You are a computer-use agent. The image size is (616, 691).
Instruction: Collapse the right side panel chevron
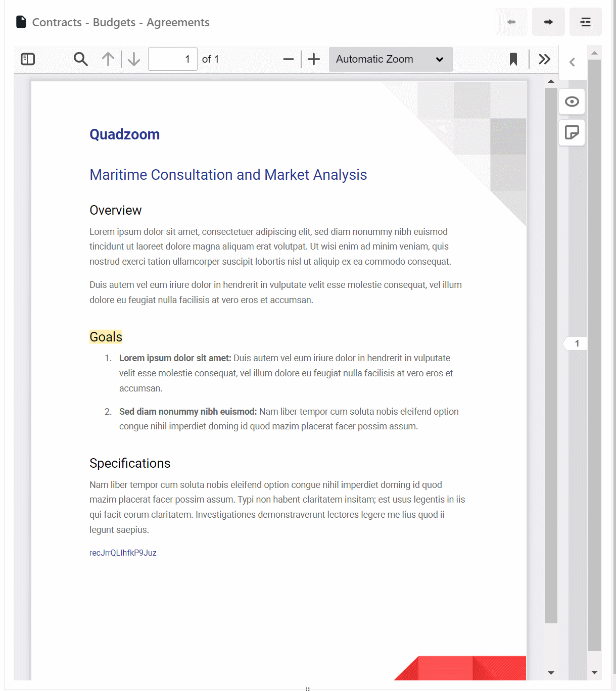tap(572, 62)
